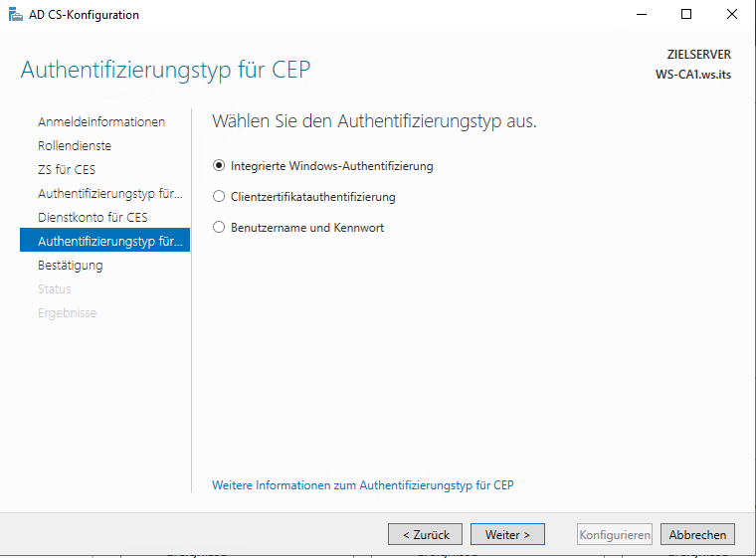Maximize the AD CS-Konfiguration window
The height and width of the screenshot is (558, 756).
pyautogui.click(x=686, y=15)
